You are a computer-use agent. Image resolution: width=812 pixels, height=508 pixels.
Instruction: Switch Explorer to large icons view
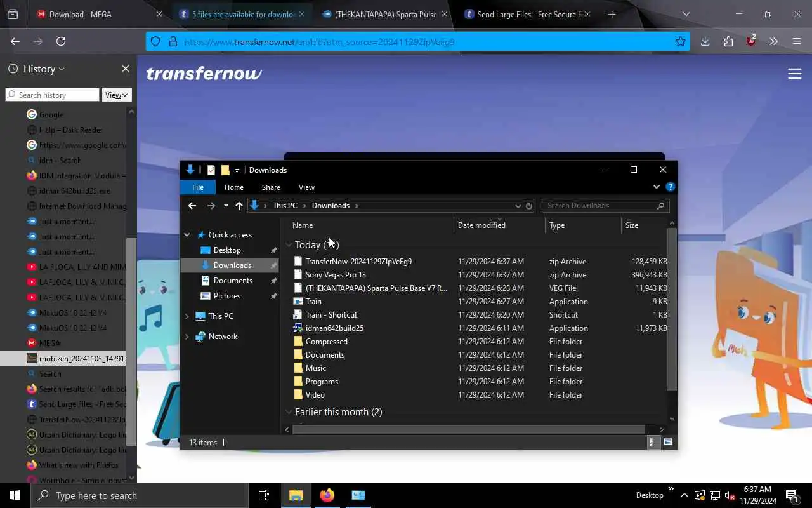667,442
